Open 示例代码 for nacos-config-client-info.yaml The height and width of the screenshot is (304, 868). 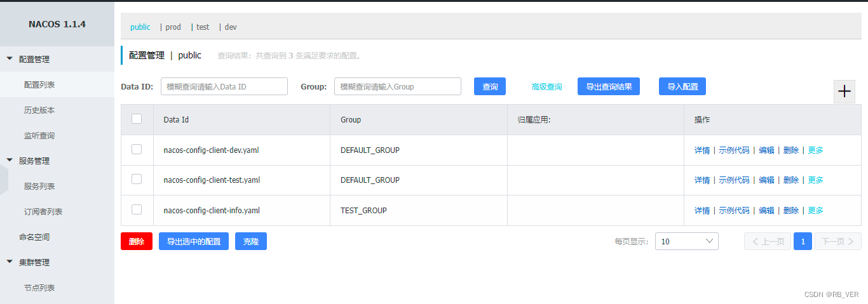click(x=734, y=211)
